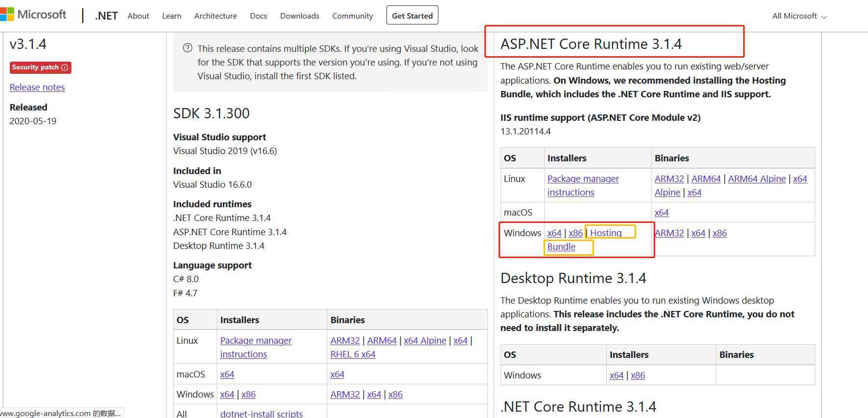868x418 pixels.
Task: Expand the All Microsoft dropdown
Action: pos(799,16)
